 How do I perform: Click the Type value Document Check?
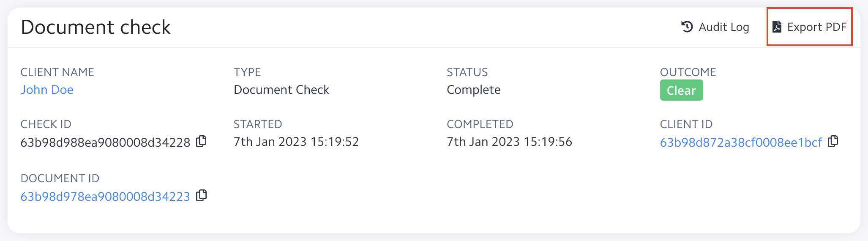click(x=281, y=90)
